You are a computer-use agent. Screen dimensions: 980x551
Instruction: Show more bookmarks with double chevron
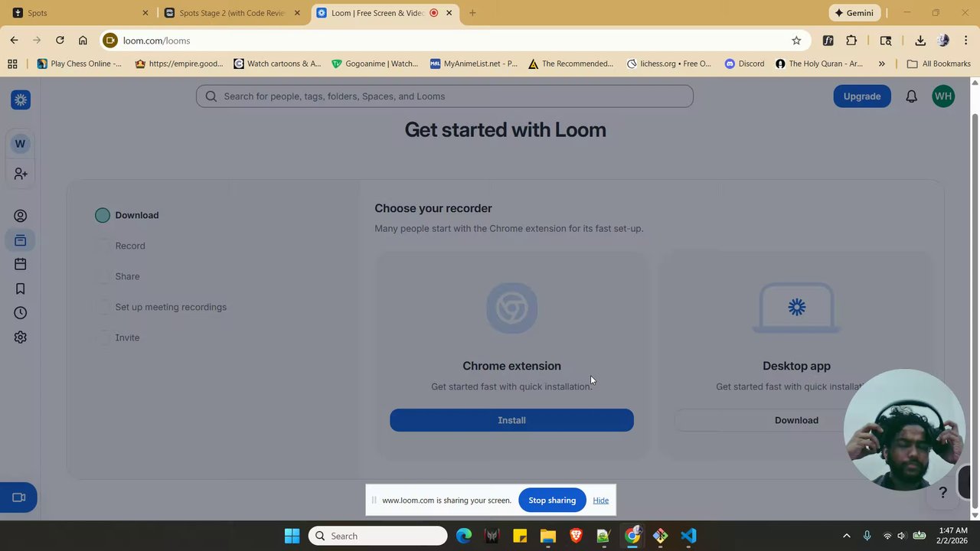coord(882,64)
